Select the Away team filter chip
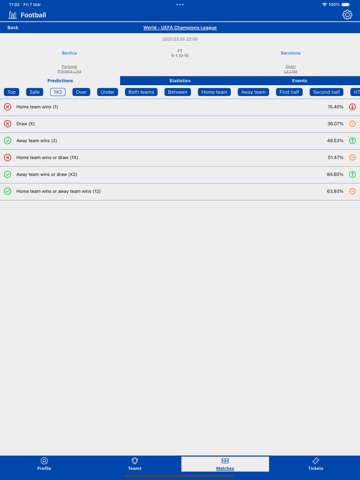The image size is (360, 480). (x=253, y=92)
